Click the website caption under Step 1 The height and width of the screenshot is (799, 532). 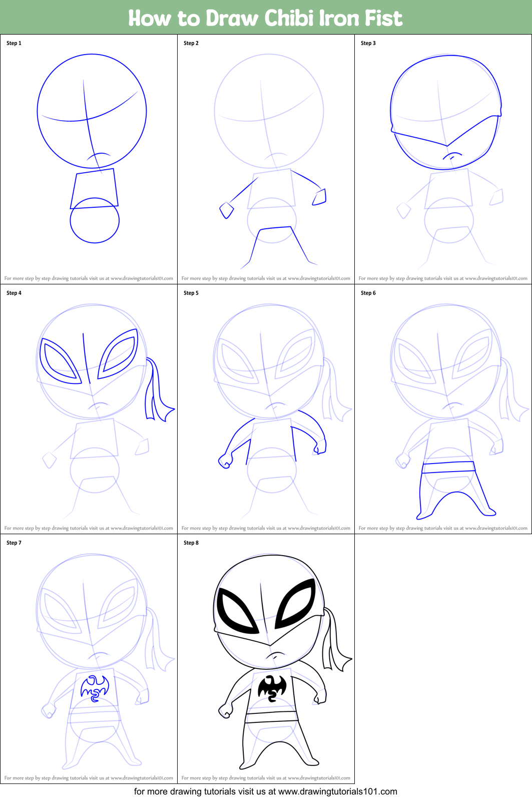(x=89, y=278)
